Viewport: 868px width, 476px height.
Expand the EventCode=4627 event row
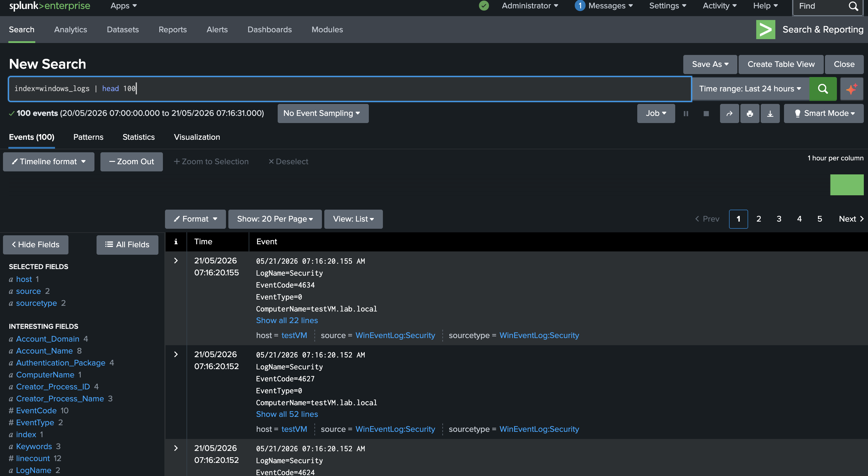click(x=175, y=354)
